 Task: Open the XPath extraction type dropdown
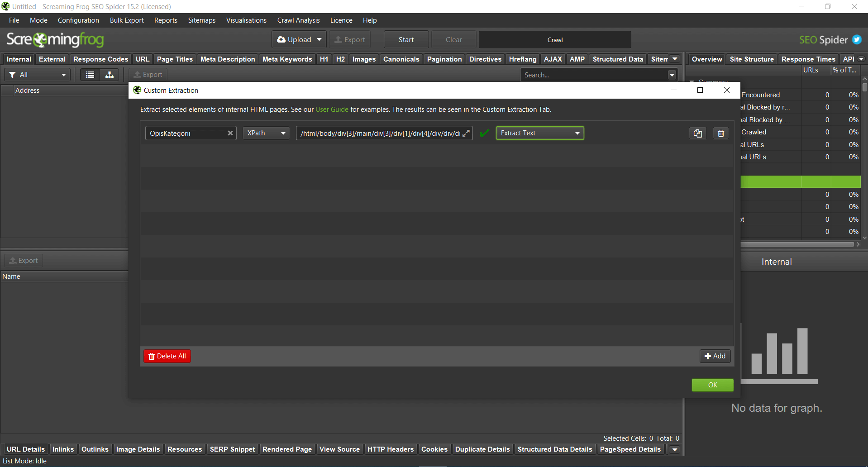click(266, 133)
